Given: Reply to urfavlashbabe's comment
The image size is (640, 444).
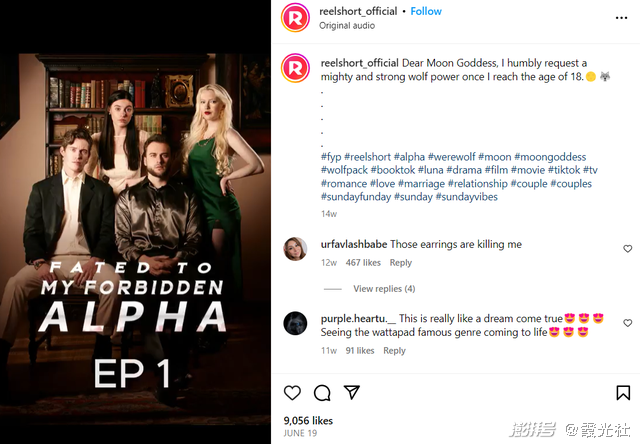Looking at the screenshot, I should coord(400,262).
